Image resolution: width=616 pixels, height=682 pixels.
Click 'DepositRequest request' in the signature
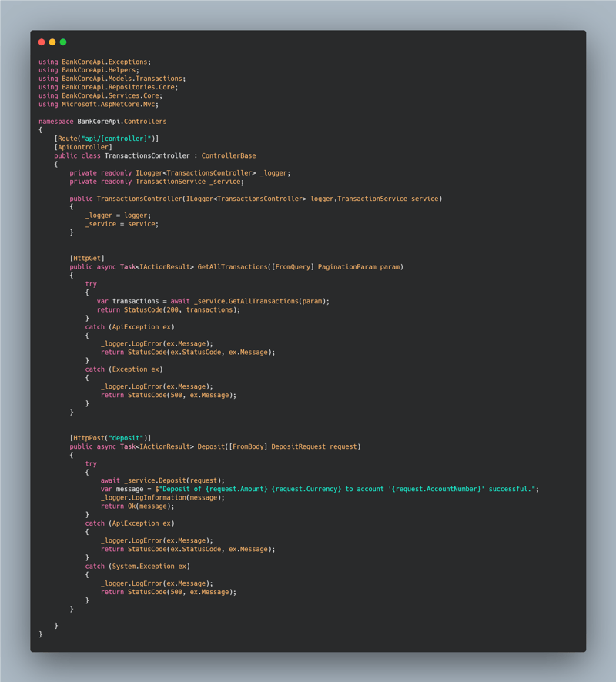(314, 446)
